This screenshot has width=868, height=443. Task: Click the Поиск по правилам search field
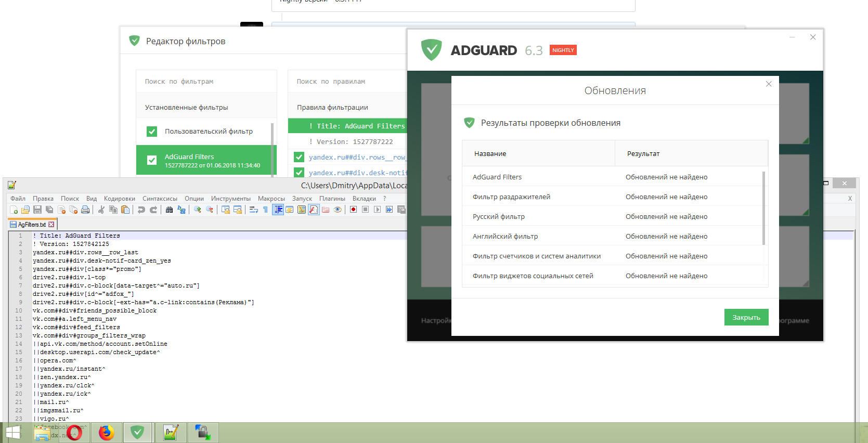[x=347, y=82]
